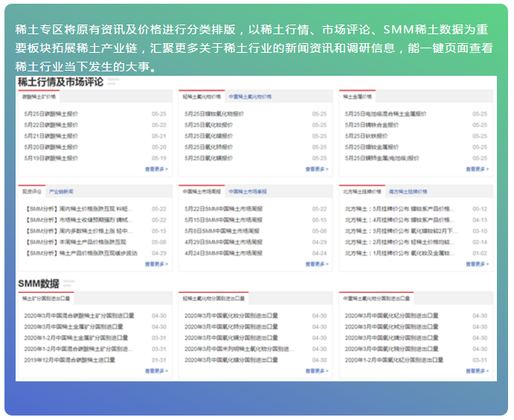This screenshot has height=420, width=514.
Task: Switch to the 南方稀土挂牌价格 tab
Action: (x=408, y=192)
